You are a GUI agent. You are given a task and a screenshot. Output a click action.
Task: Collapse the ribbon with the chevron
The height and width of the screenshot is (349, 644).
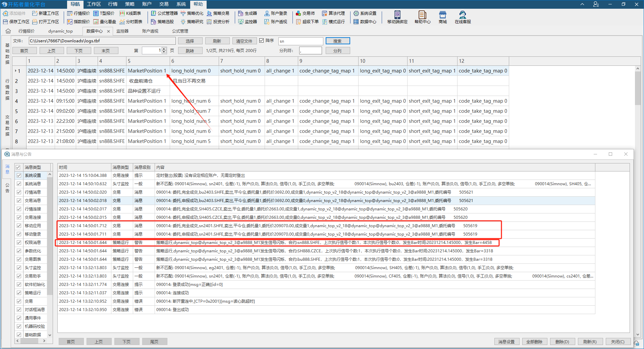click(x=582, y=4)
